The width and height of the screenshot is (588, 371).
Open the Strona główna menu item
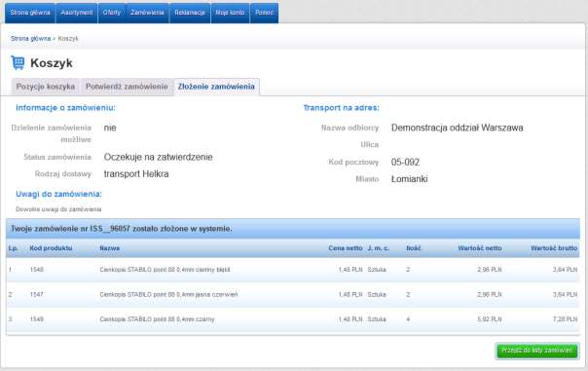30,13
